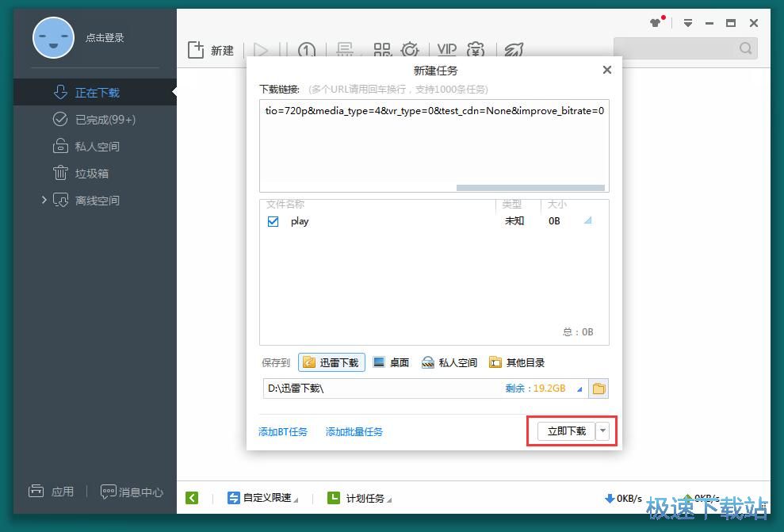Click the 0KB/s download speed indicator
The height and width of the screenshot is (532, 784).
(624, 499)
